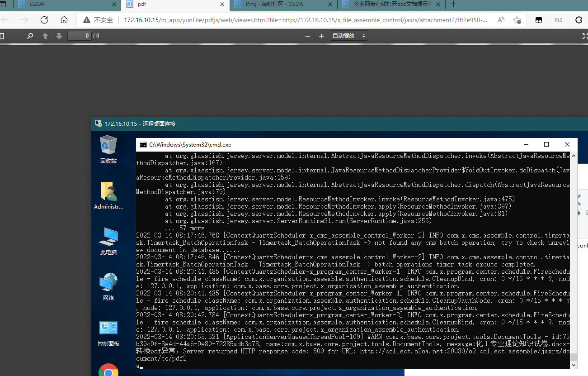Screen dimensions: 588x376
Task: Go to previous page in PDF viewer
Action: 45,36
